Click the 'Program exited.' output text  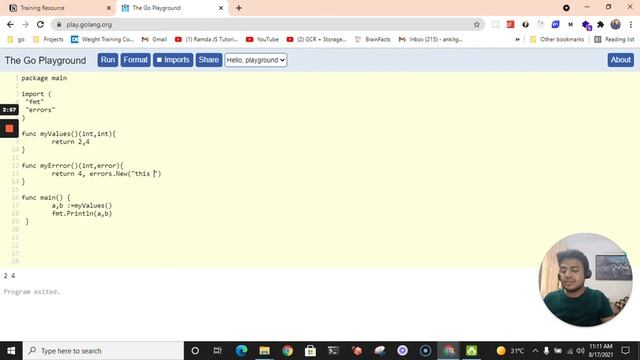click(32, 292)
